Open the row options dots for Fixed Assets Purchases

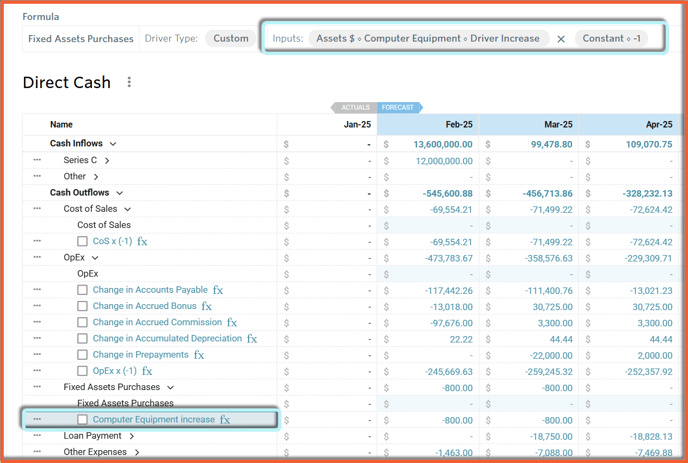(37, 388)
